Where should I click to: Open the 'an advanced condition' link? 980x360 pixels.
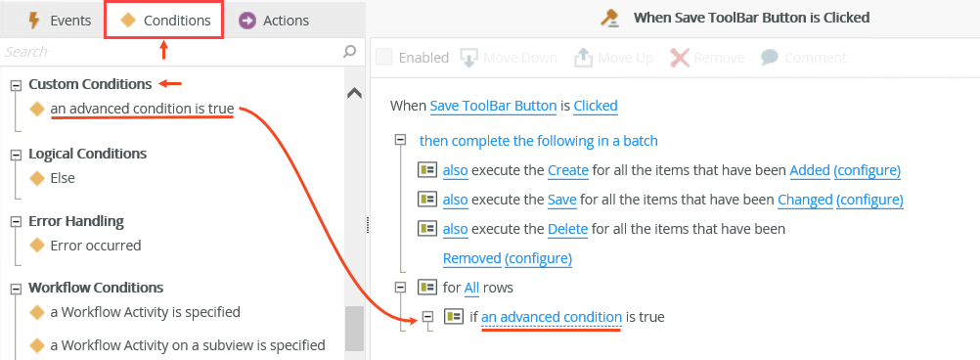[552, 317]
